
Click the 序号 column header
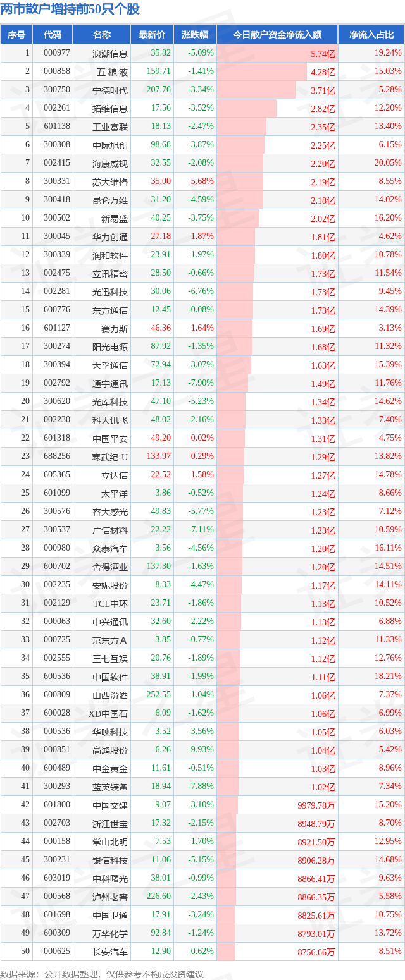point(16,35)
